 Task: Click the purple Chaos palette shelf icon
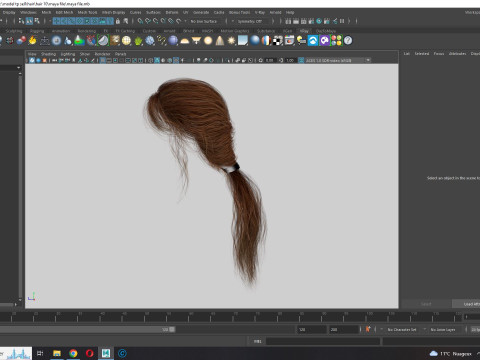(x=324, y=41)
